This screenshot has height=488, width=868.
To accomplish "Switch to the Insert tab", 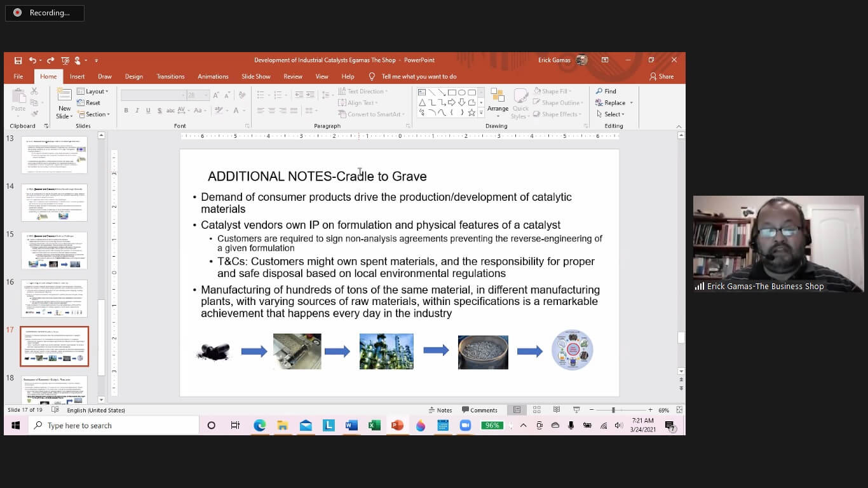I will (77, 76).
